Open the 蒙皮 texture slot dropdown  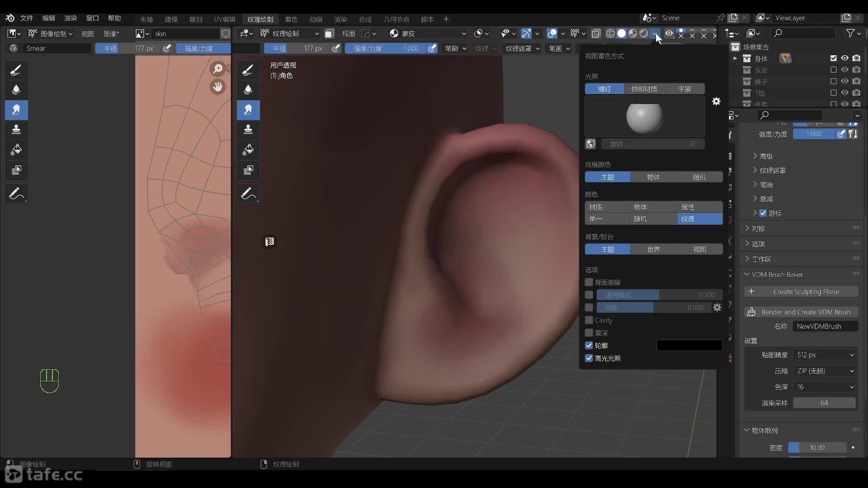coord(428,33)
